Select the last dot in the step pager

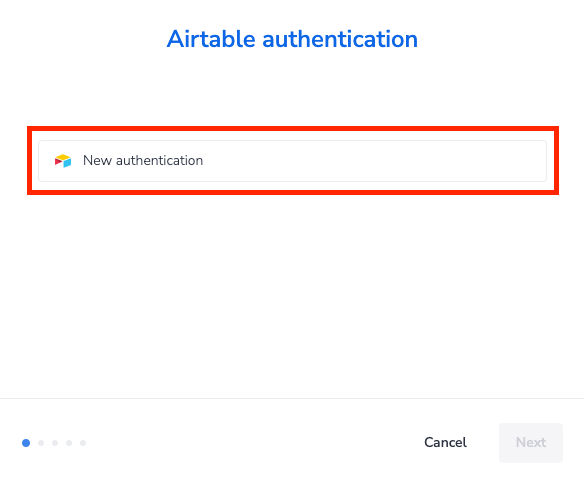[x=83, y=443]
